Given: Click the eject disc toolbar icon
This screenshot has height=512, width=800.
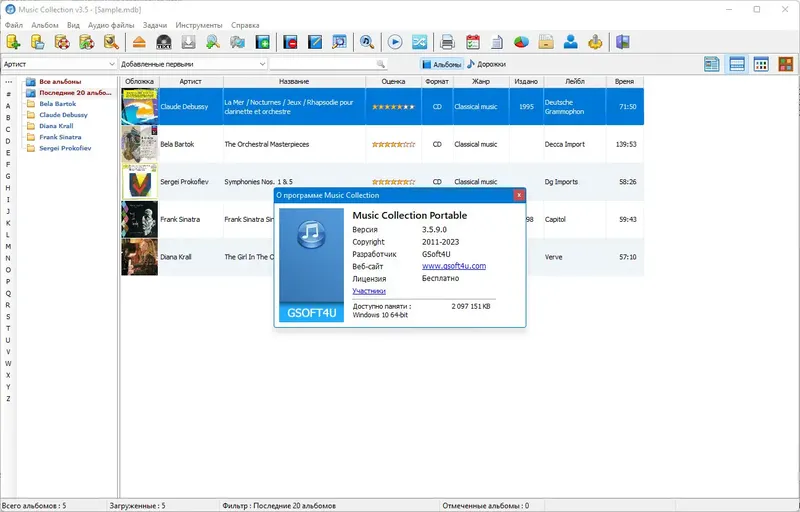Looking at the screenshot, I should point(139,42).
